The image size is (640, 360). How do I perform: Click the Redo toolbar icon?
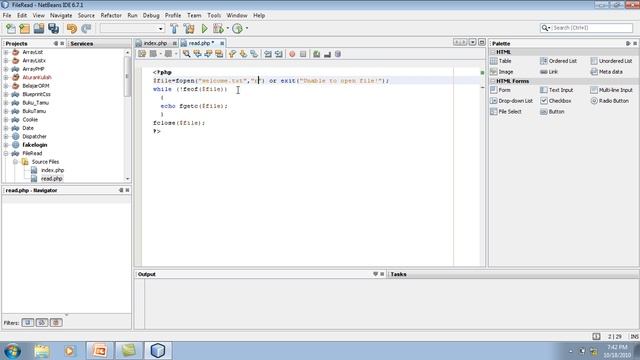(x=86, y=29)
